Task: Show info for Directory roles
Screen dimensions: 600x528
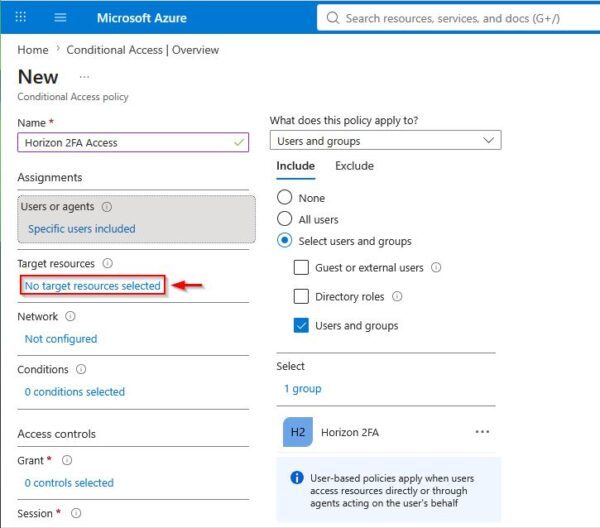Action: click(x=397, y=296)
